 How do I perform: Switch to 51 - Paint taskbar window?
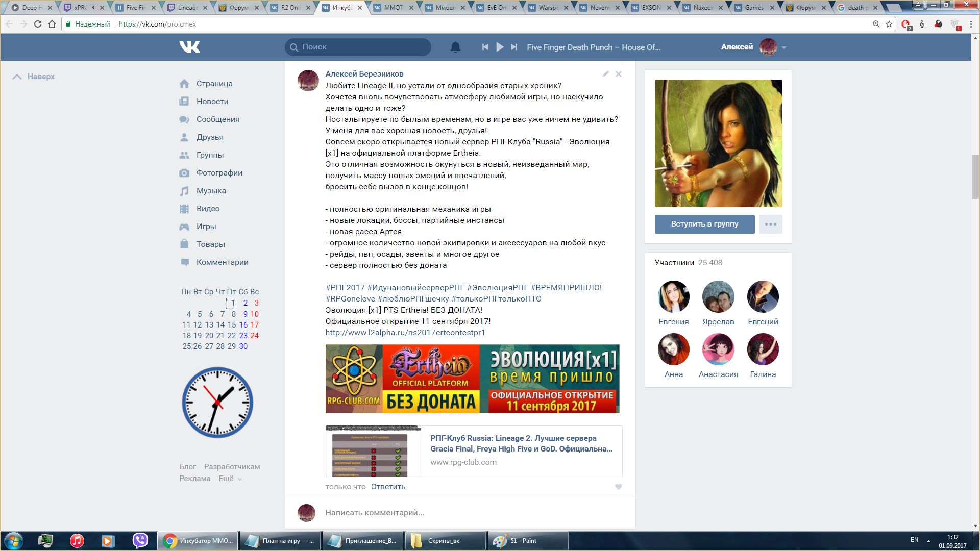click(x=528, y=541)
